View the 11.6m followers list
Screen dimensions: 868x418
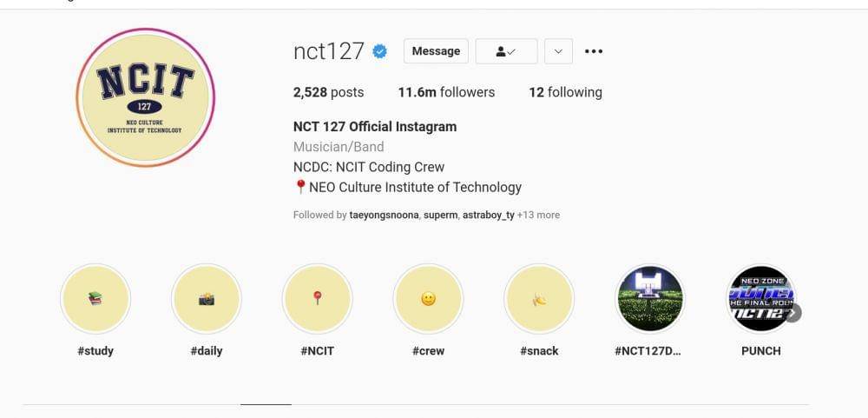446,92
